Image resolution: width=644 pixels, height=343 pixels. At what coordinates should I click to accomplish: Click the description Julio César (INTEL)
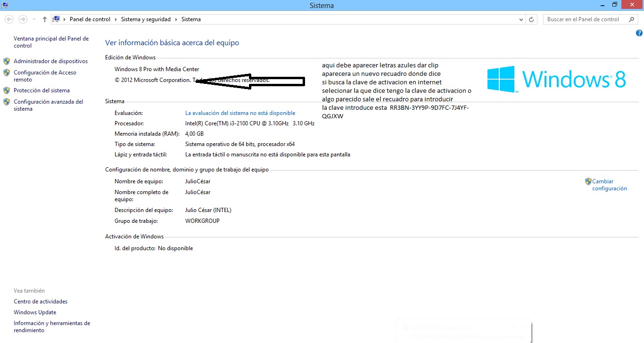coord(208,210)
